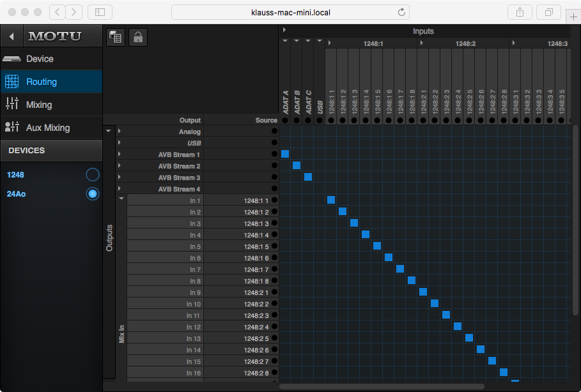Toggle routing of 1248:1 7 to In 7
This screenshot has width=581, height=392.
click(x=400, y=269)
